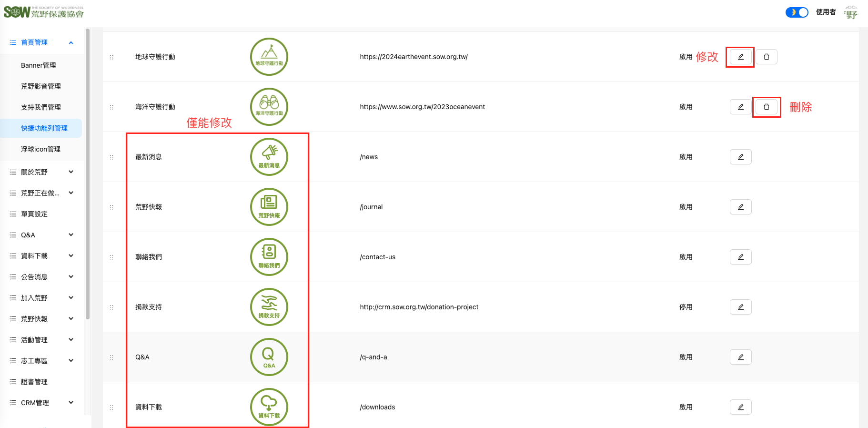Delete the 海洋守護行動 shortcut via trash icon
868x428 pixels.
click(x=766, y=107)
